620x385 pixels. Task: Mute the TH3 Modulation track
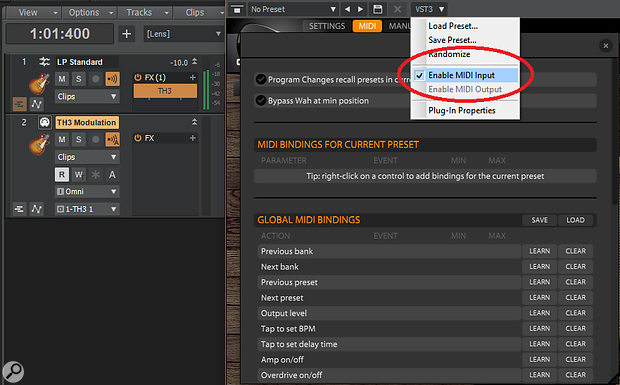pos(62,140)
